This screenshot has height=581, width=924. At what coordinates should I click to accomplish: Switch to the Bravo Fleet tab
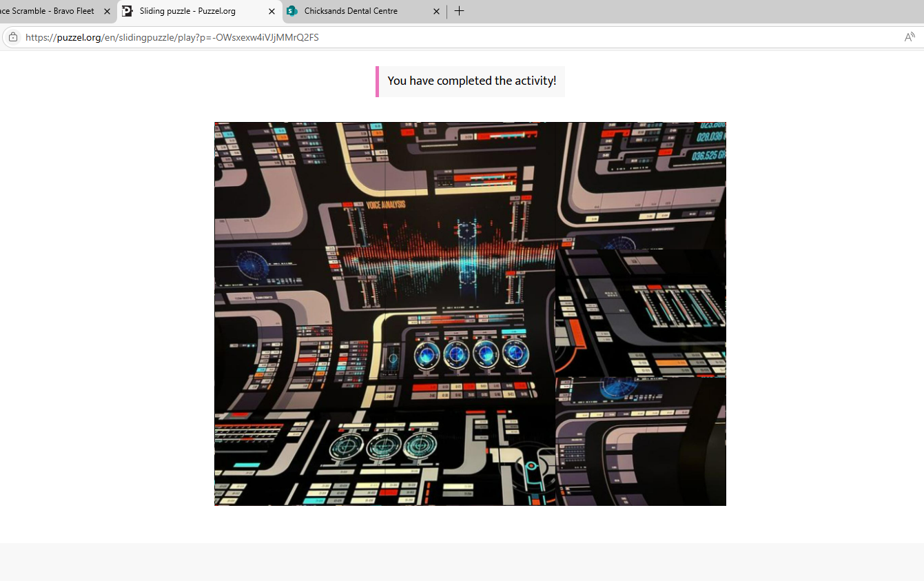[x=48, y=11]
